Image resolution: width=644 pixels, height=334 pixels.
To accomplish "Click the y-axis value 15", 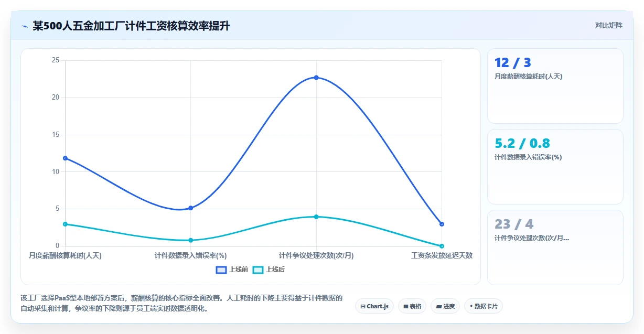I will click(x=56, y=135).
